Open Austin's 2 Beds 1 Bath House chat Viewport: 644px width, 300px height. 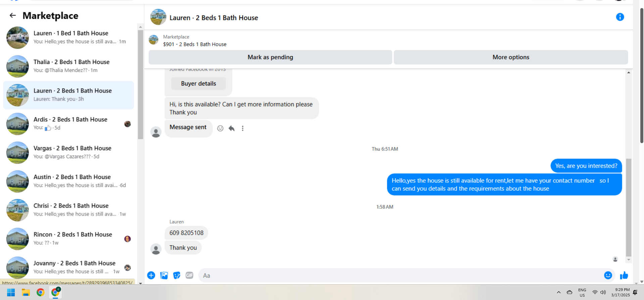point(69,181)
